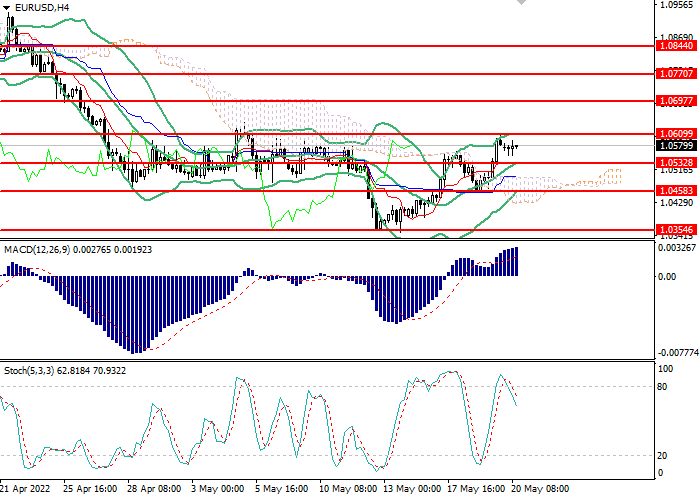Screen dimensions: 700x500
Task: Select the 1.05328 price level label
Action: (677, 163)
